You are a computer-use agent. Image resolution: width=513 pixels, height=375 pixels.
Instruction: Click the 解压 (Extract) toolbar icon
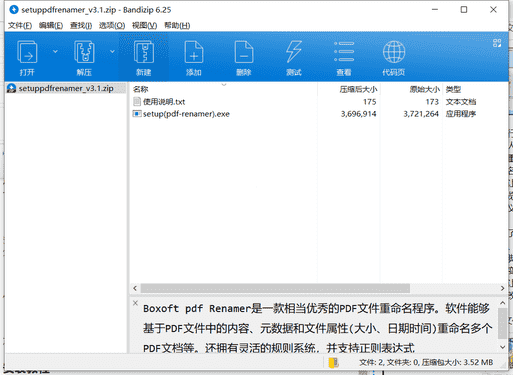coord(84,52)
